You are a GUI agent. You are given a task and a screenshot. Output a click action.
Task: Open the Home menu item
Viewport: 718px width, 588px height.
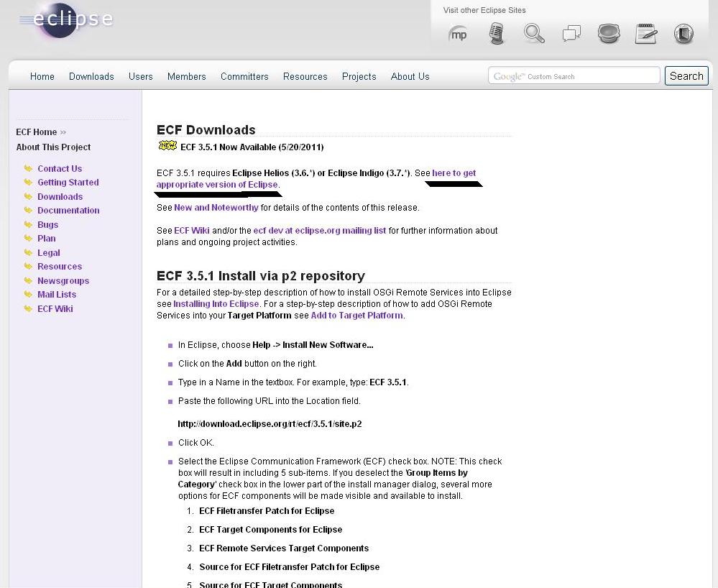42,76
